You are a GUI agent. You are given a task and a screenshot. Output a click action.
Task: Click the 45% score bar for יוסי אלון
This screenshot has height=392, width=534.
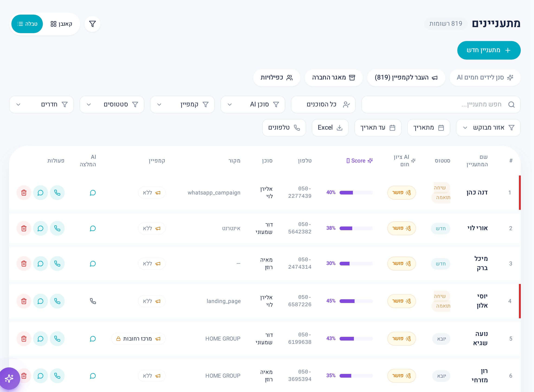(x=356, y=301)
